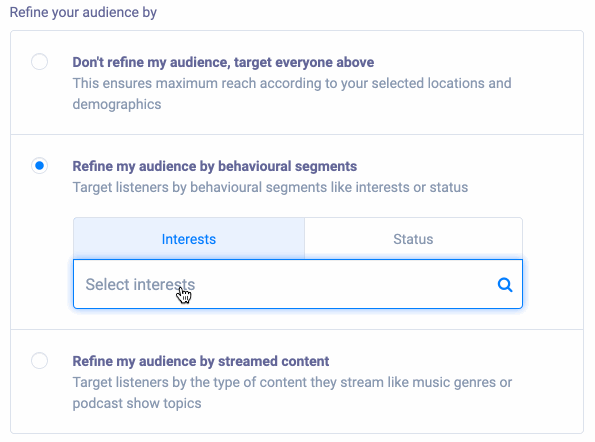Click the "Refine my audience by behavioural segments" heading
The image size is (595, 442).
215,166
